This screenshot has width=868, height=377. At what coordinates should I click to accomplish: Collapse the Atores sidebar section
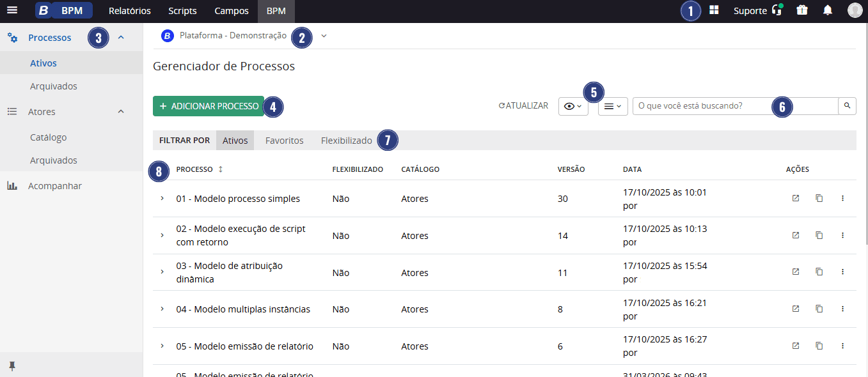(x=121, y=112)
